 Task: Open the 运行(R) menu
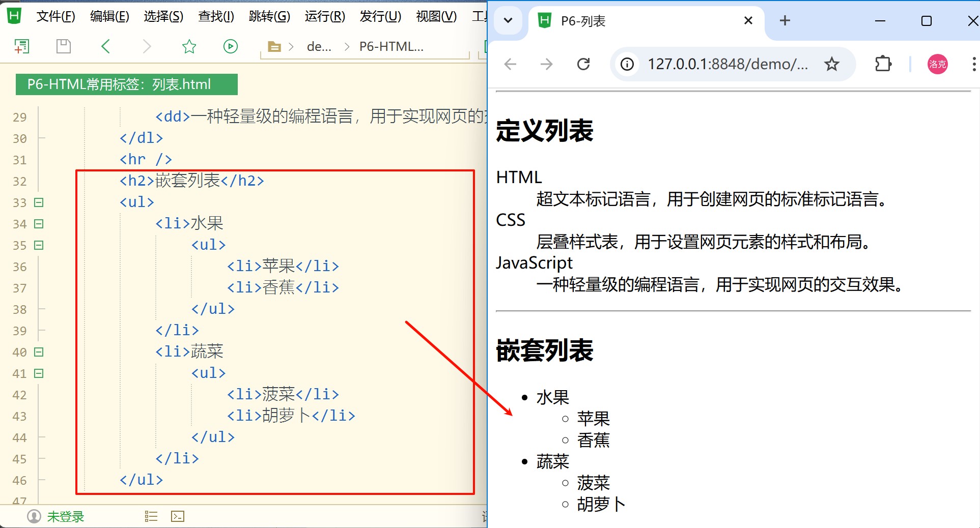[x=325, y=16]
